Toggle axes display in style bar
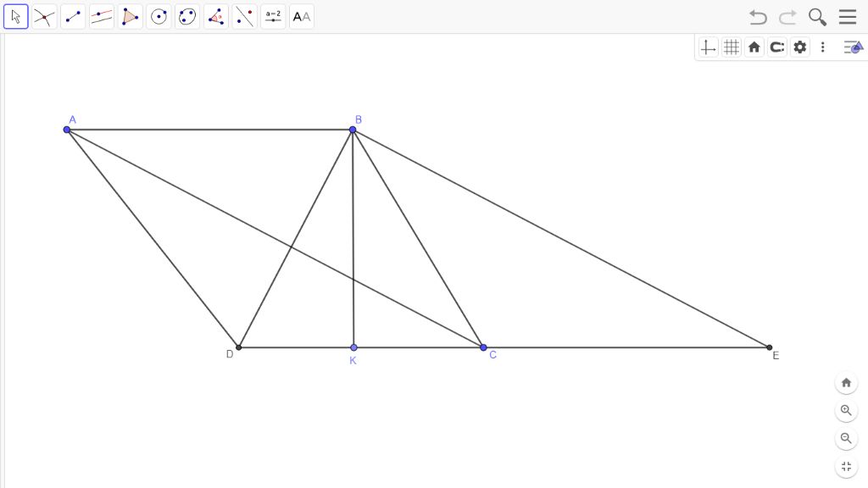The image size is (868, 488). click(708, 47)
